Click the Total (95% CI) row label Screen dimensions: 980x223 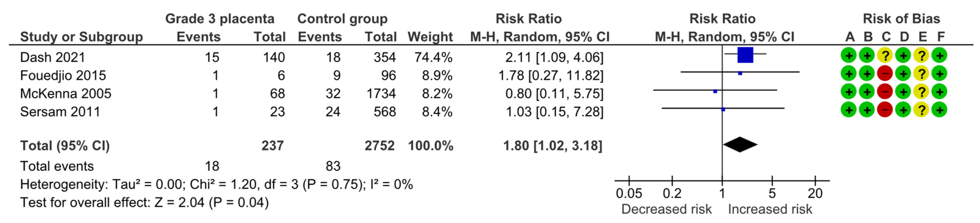[65, 146]
